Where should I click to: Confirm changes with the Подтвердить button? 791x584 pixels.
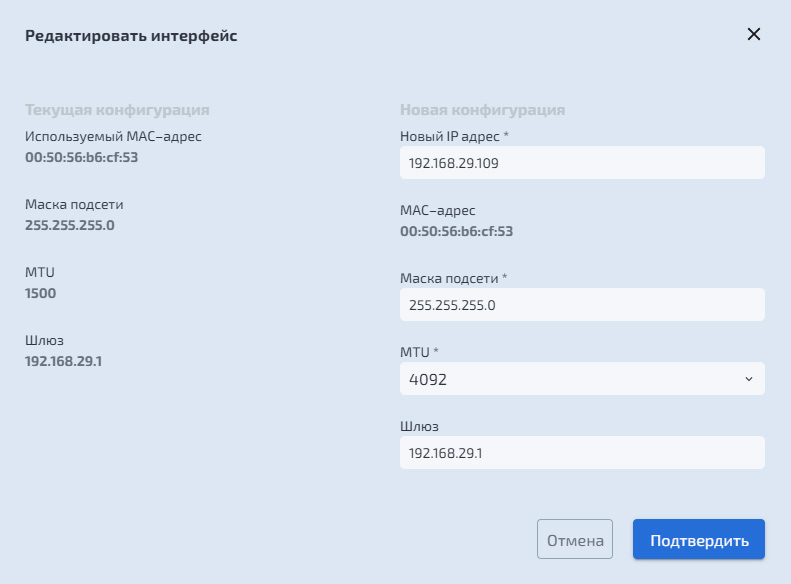pyautogui.click(x=699, y=539)
